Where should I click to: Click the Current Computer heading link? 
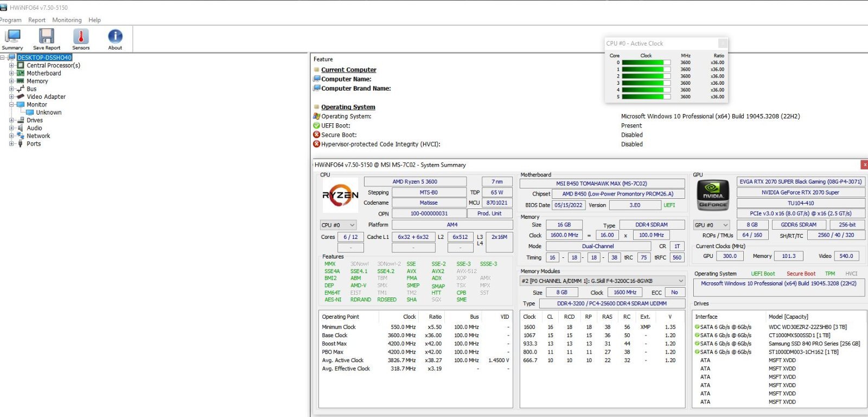tap(348, 69)
